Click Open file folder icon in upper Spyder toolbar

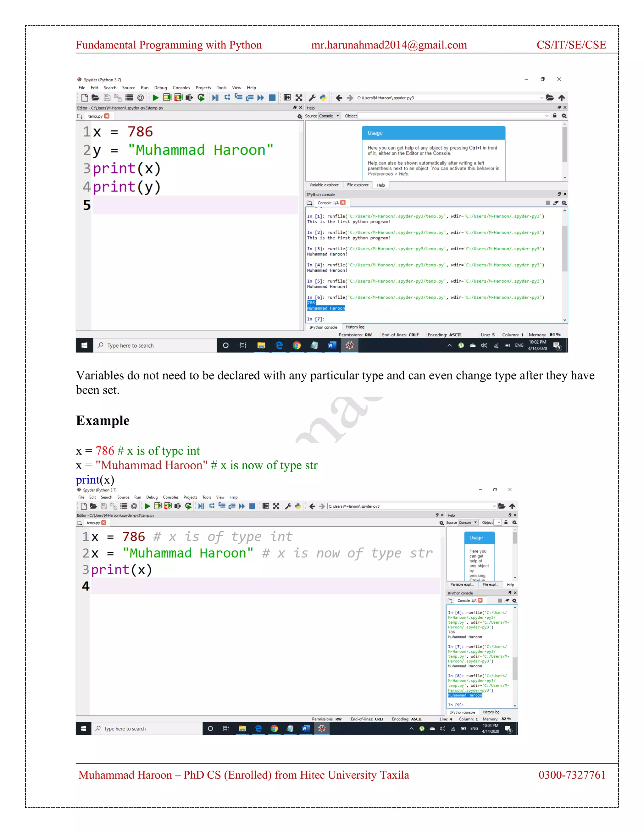(x=95, y=98)
